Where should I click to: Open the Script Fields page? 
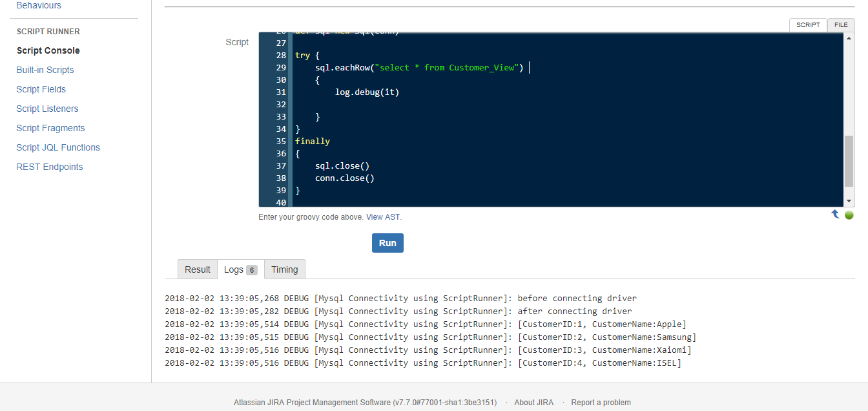(41, 89)
